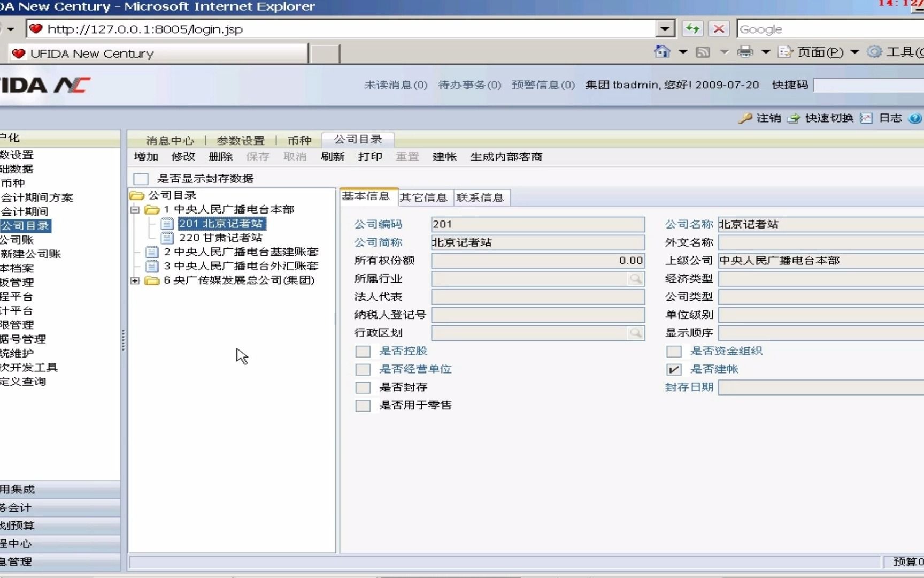
Task: Uncheck the 是否建帐 checkbox
Action: (674, 369)
